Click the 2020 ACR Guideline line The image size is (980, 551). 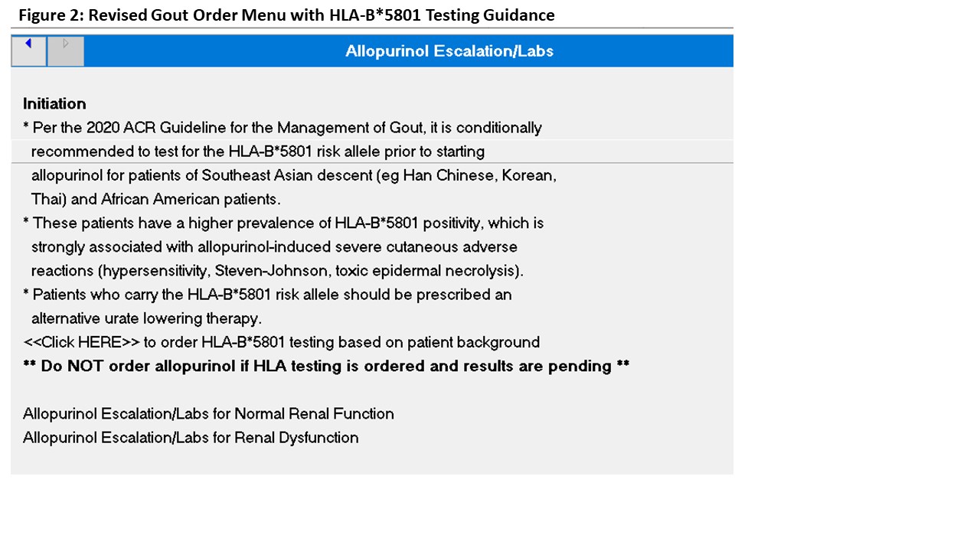point(282,128)
